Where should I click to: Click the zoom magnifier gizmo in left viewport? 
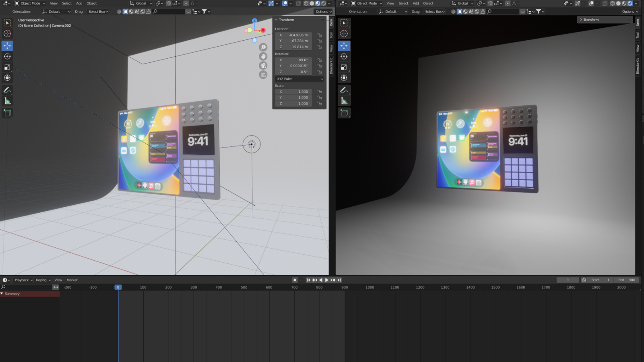(x=263, y=47)
